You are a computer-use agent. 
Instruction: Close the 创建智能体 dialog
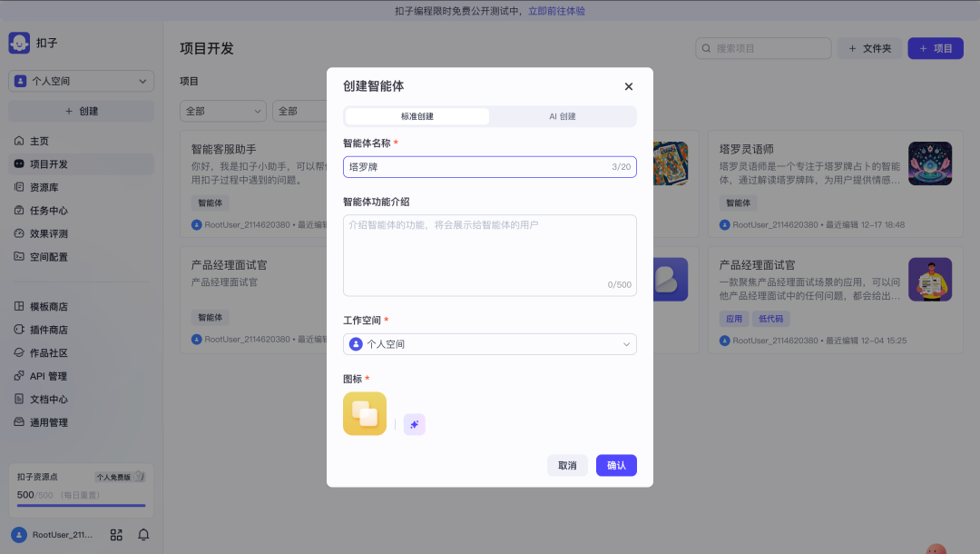pyautogui.click(x=629, y=86)
